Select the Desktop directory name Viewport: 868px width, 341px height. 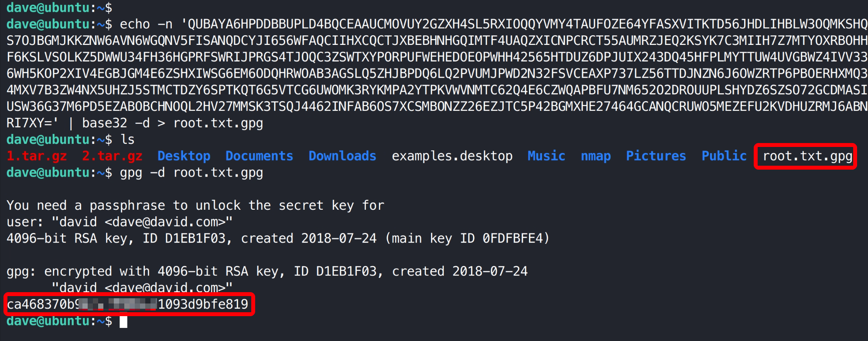tap(184, 156)
